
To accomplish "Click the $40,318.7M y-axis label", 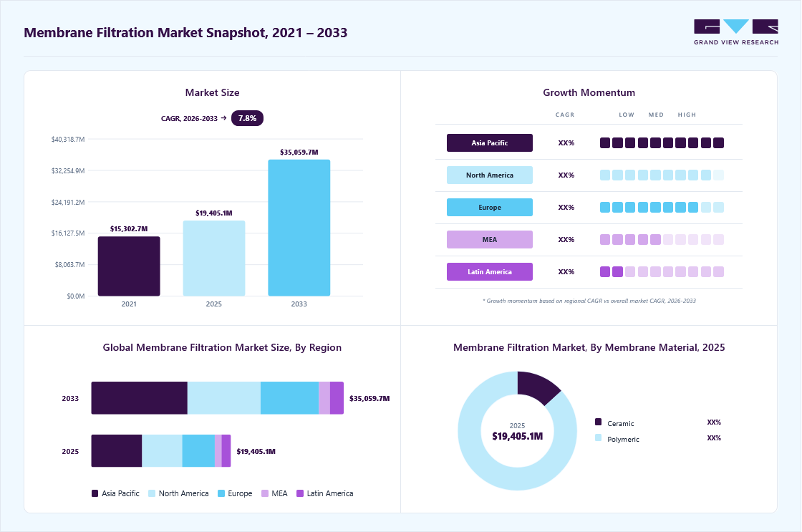I will pyautogui.click(x=68, y=139).
